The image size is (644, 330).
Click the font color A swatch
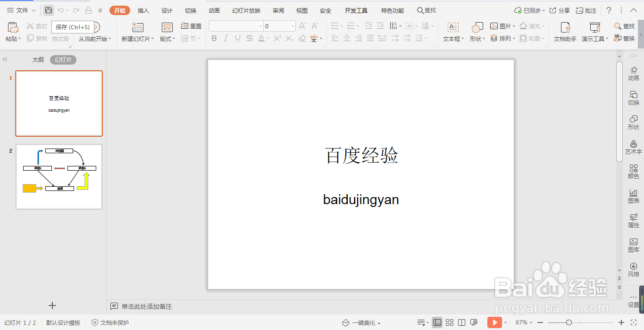pyautogui.click(x=261, y=38)
